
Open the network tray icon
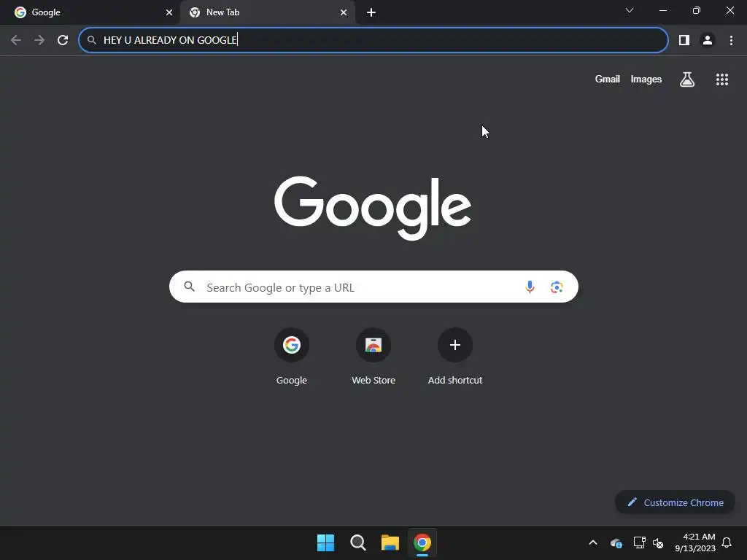(639, 542)
